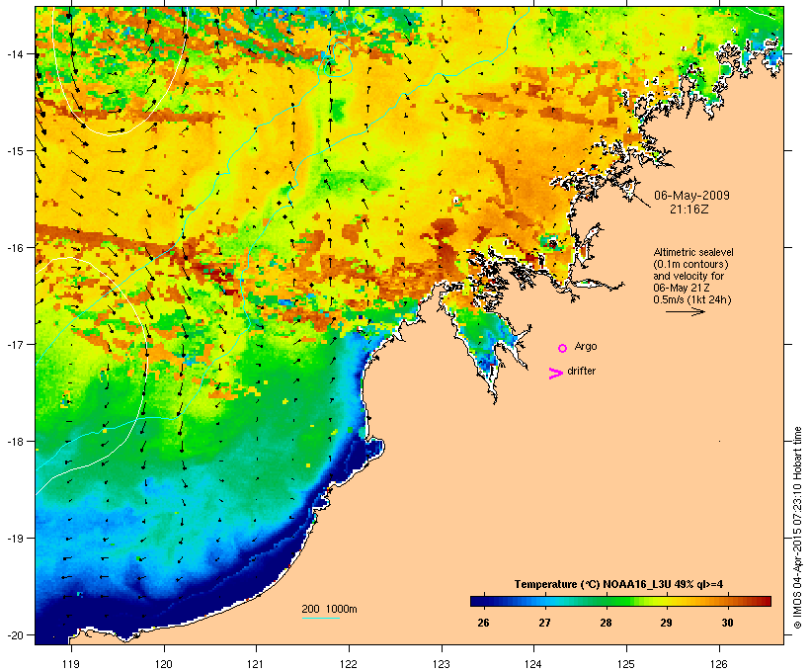Click the "06-May 21Z" text line
Screen dimensions: 810x672
[682, 288]
